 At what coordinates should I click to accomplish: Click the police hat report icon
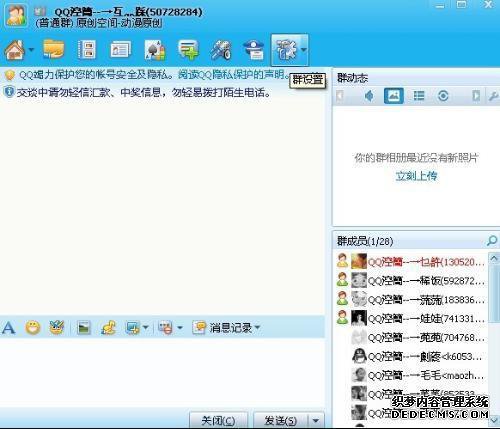[x=254, y=50]
